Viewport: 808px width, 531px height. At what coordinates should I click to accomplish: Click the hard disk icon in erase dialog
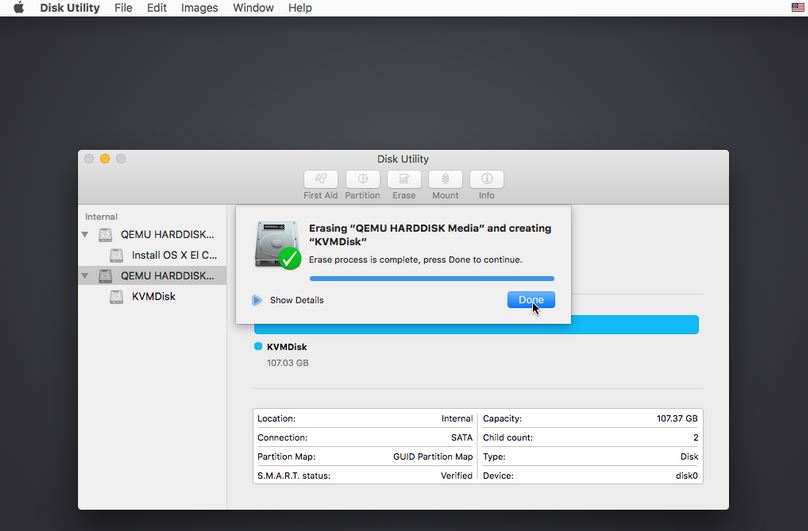tap(277, 245)
